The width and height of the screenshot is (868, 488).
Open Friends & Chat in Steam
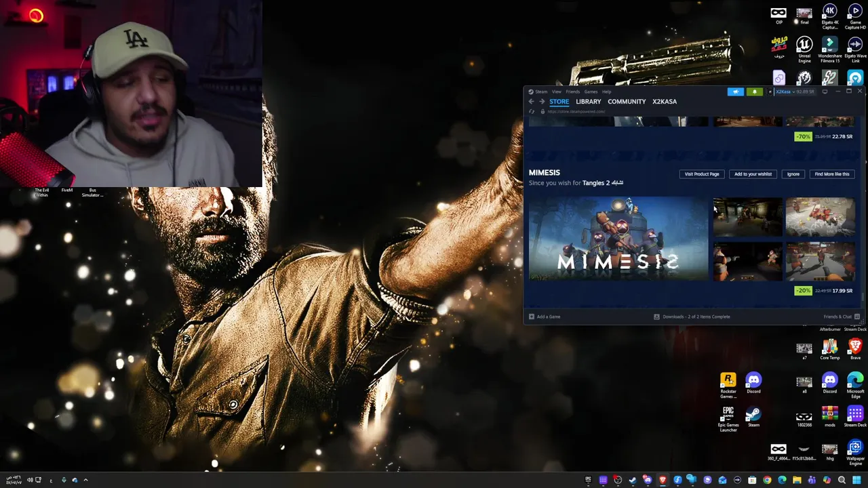[x=842, y=317]
